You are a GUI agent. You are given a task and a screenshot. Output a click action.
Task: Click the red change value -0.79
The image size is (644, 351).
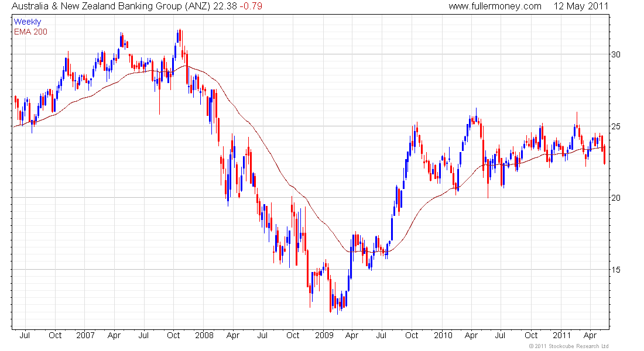251,6
